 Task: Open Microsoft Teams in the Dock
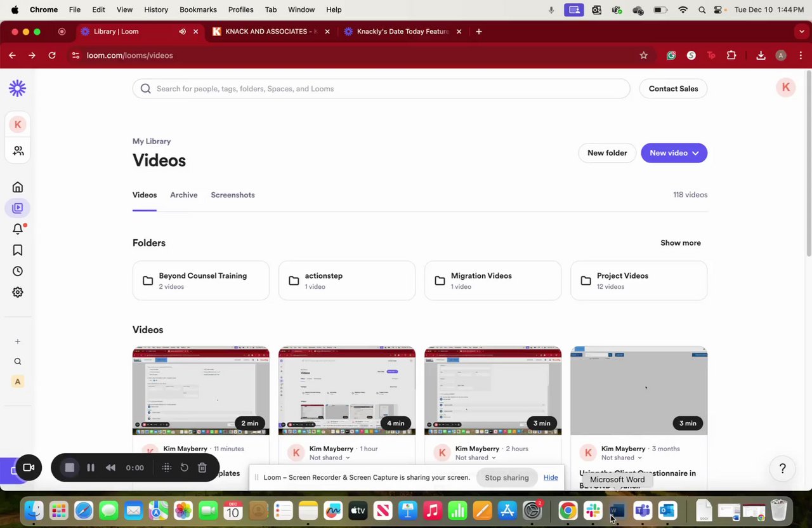pos(642,510)
